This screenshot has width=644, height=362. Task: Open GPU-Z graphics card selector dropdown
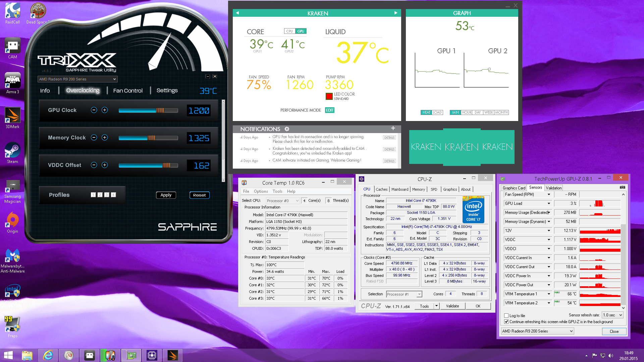pyautogui.click(x=538, y=331)
